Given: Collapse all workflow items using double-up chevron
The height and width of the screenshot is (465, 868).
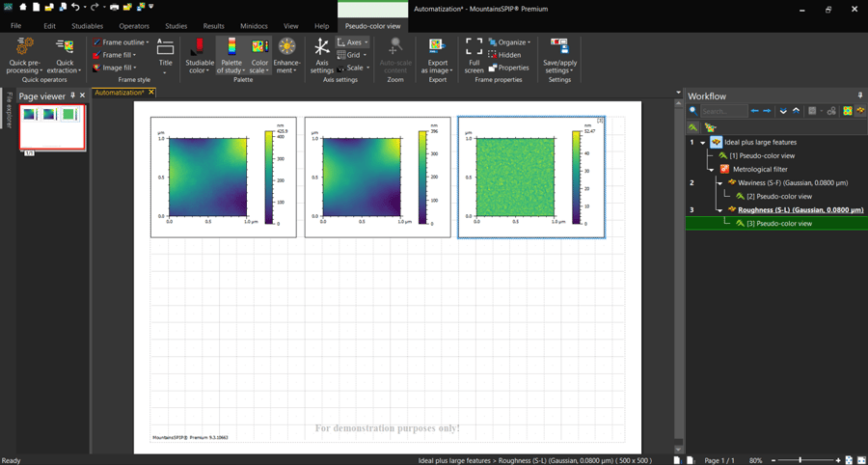Looking at the screenshot, I should click(796, 111).
